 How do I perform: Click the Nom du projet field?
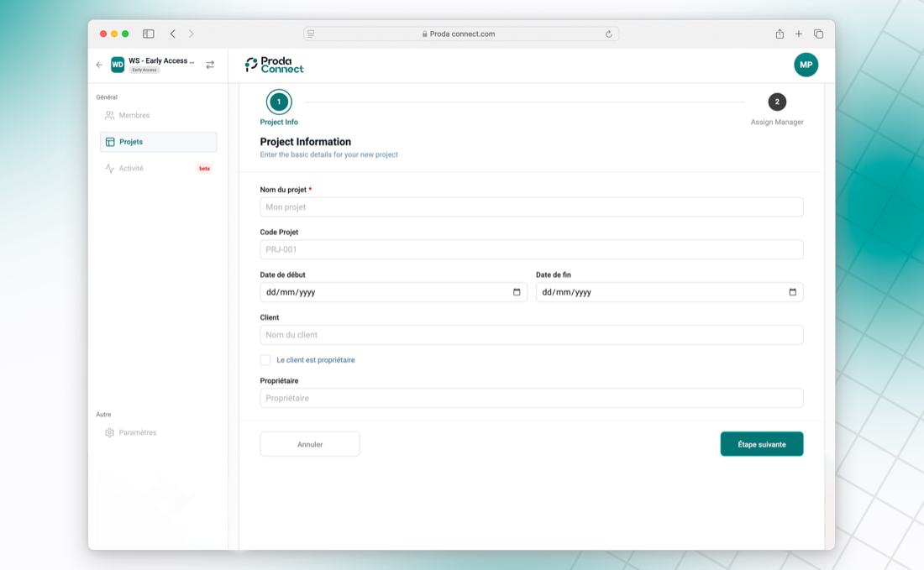532,207
